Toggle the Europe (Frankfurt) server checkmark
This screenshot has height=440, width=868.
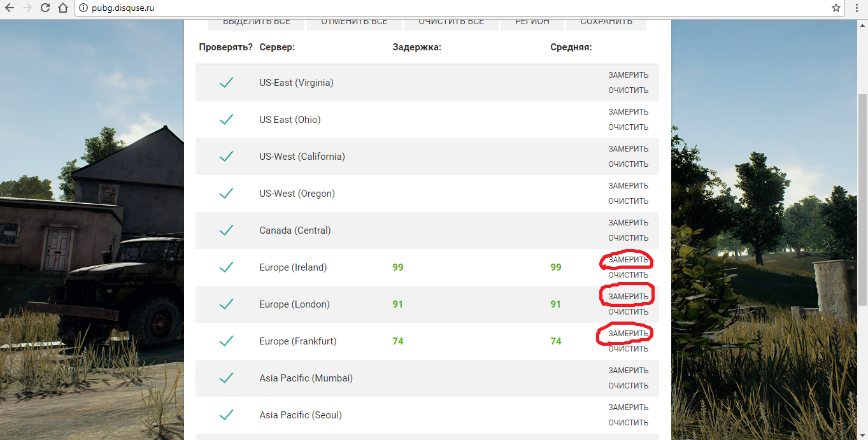click(226, 341)
